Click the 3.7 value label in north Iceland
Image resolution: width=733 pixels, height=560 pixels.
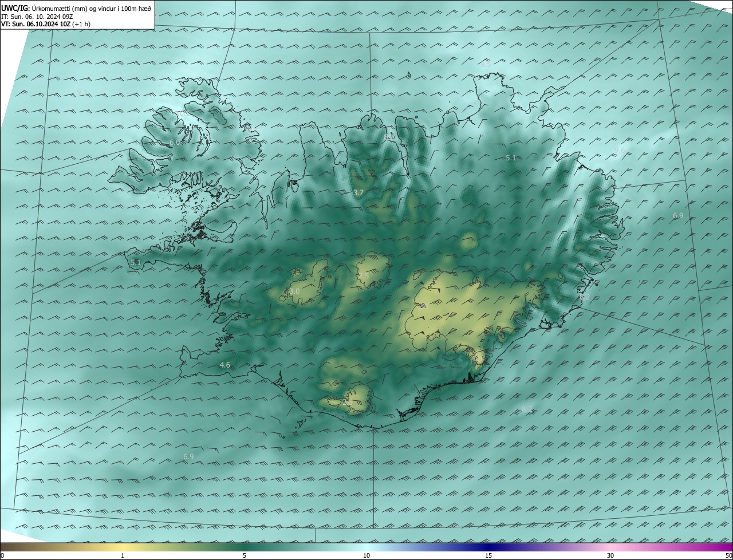[x=358, y=193]
